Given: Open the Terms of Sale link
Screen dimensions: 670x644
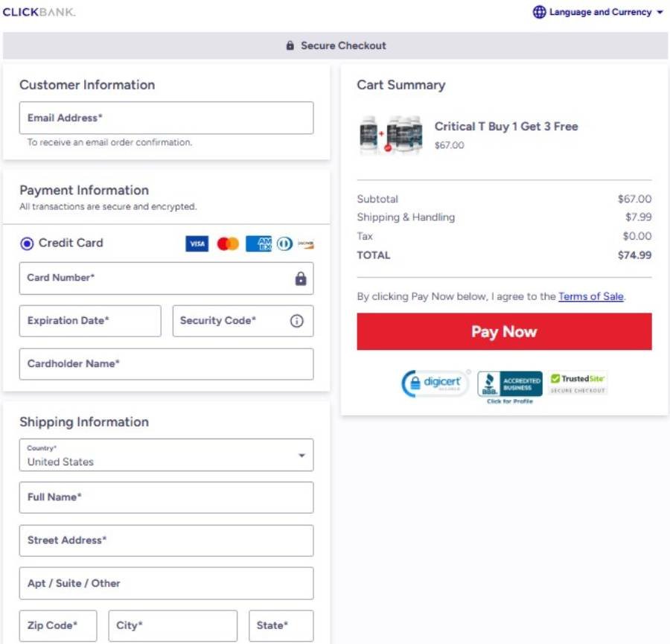Looking at the screenshot, I should point(592,296).
